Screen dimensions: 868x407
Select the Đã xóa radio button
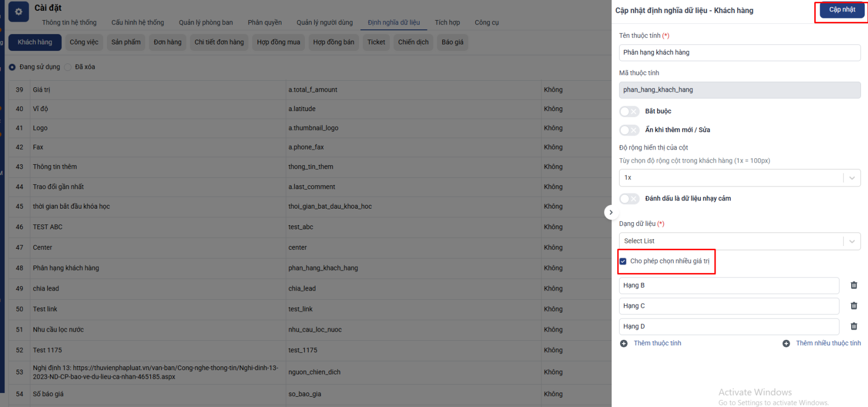click(68, 67)
